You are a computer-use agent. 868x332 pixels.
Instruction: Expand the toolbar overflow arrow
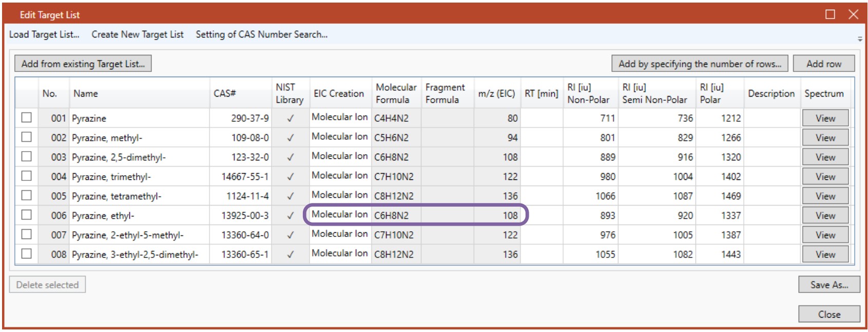pyautogui.click(x=859, y=39)
